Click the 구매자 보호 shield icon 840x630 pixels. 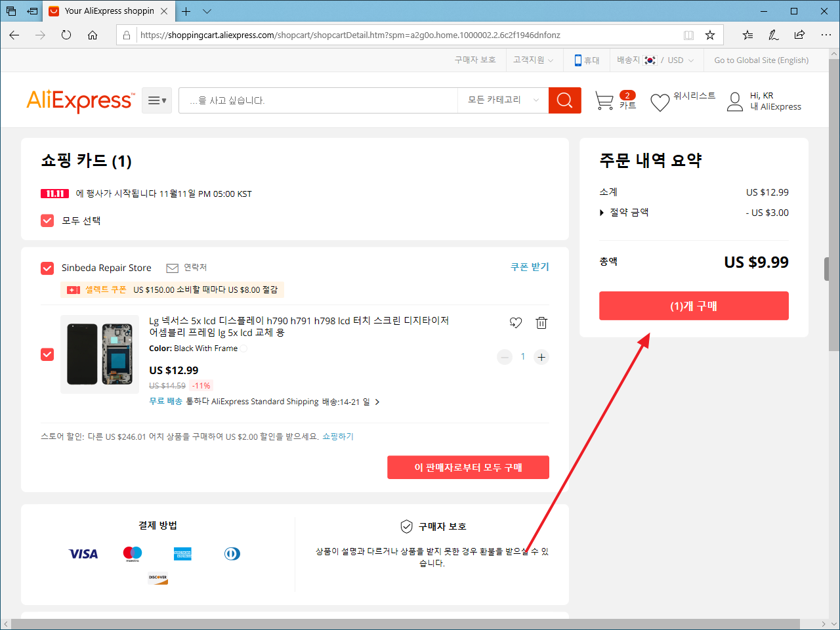tap(406, 526)
